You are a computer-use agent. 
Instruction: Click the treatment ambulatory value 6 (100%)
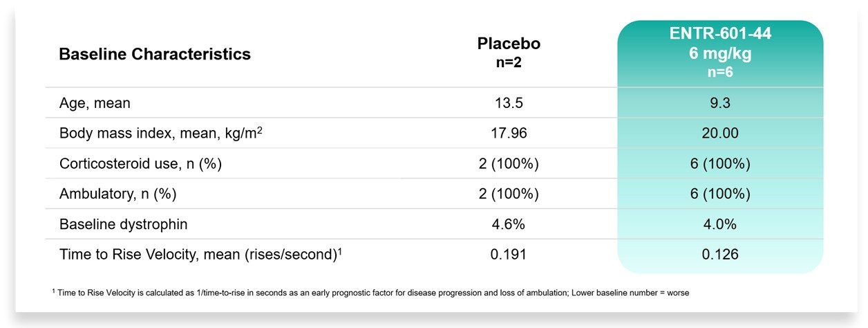[720, 194]
